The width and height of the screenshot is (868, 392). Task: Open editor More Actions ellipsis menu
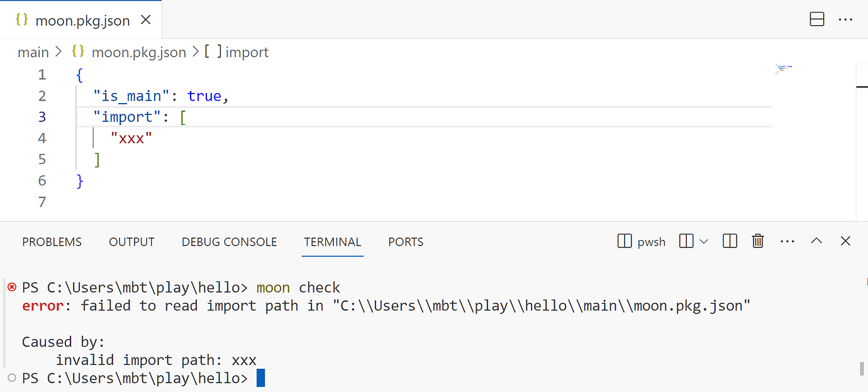845,20
